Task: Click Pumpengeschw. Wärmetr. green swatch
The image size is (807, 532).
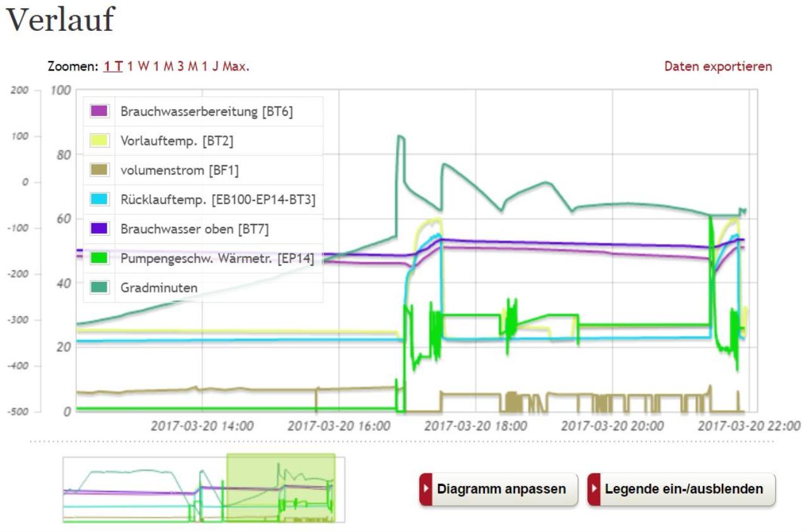Action: click(101, 258)
